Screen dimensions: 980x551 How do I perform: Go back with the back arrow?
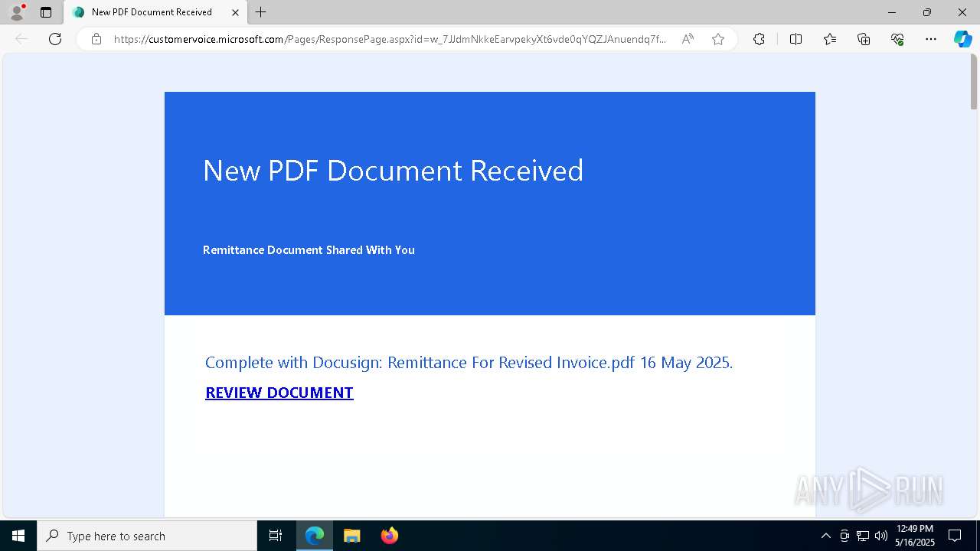pos(21,39)
